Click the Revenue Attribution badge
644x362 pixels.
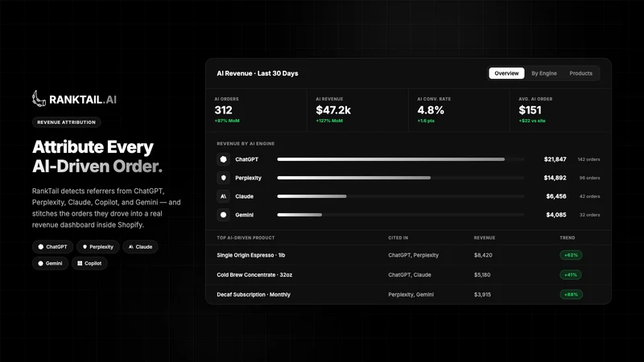click(x=67, y=122)
